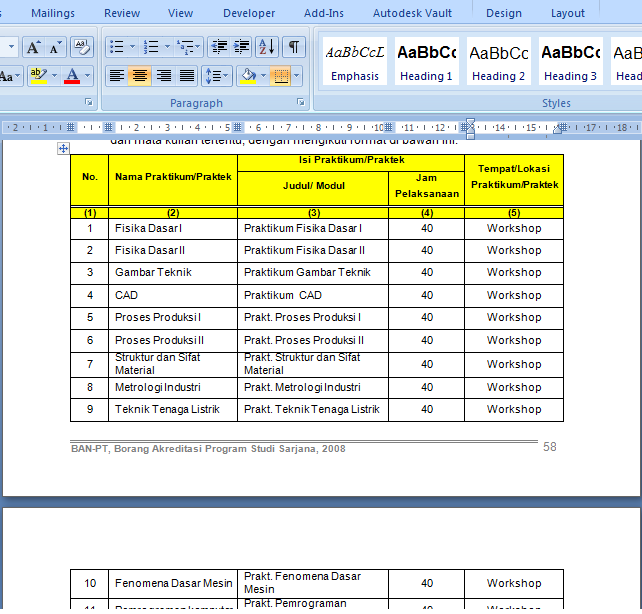Open the Add-Ins tab
Image resolution: width=642 pixels, height=614 pixels.
coord(323,13)
